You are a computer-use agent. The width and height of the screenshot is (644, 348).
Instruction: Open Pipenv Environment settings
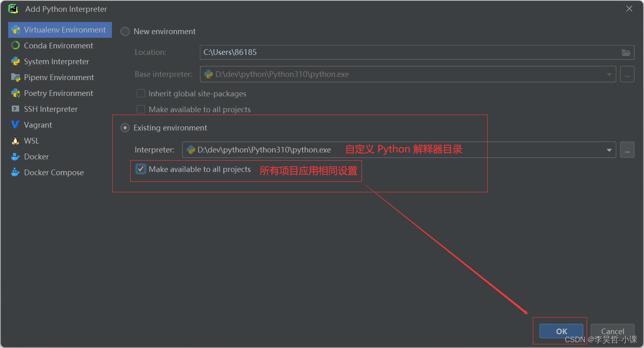click(x=60, y=77)
